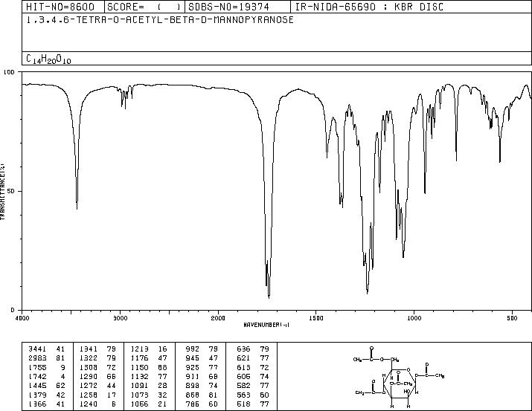Screen dimensions: 532x411
Task: Select peak table entry 3441
Action: click(46, 349)
